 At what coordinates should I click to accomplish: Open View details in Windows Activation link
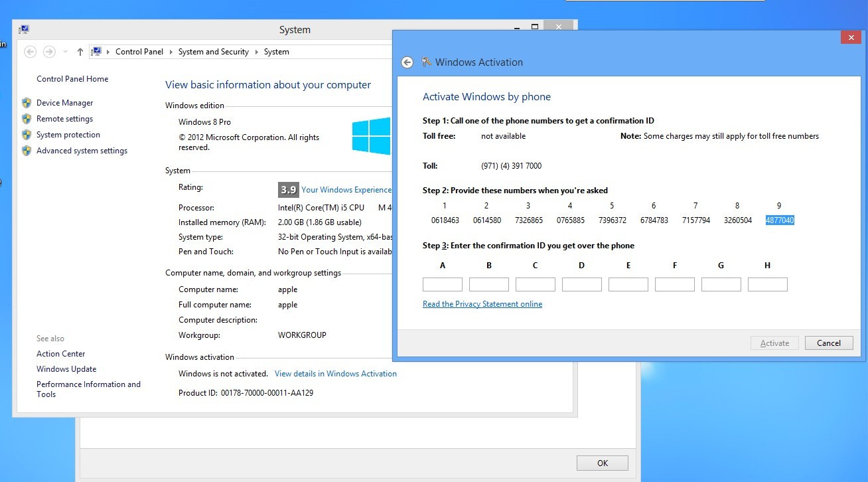[335, 374]
